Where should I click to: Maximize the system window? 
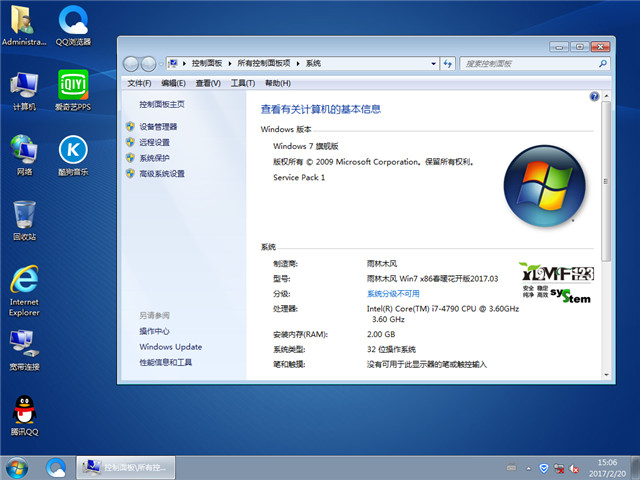click(x=579, y=47)
